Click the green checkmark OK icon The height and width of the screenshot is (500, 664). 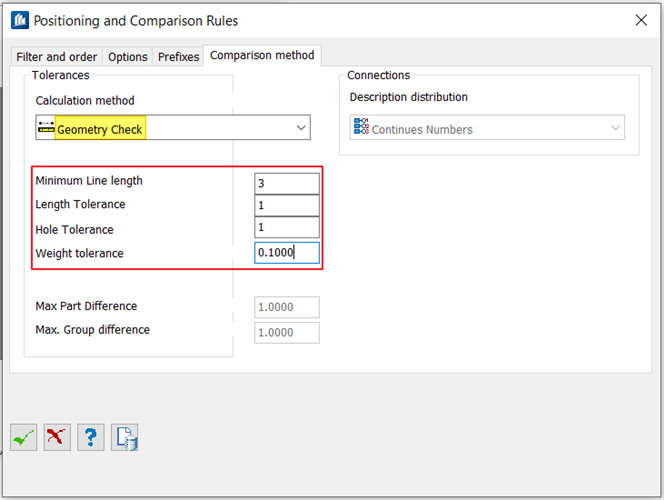pos(24,437)
